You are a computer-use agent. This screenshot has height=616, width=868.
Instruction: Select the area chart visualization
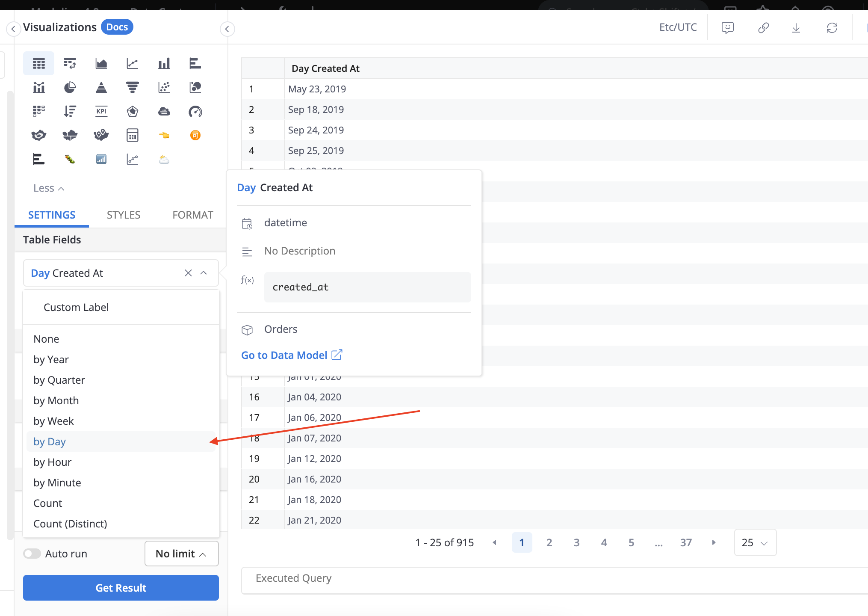point(101,64)
